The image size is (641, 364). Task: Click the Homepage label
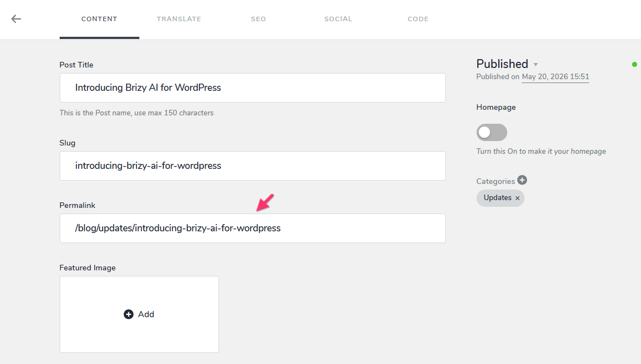(x=496, y=107)
